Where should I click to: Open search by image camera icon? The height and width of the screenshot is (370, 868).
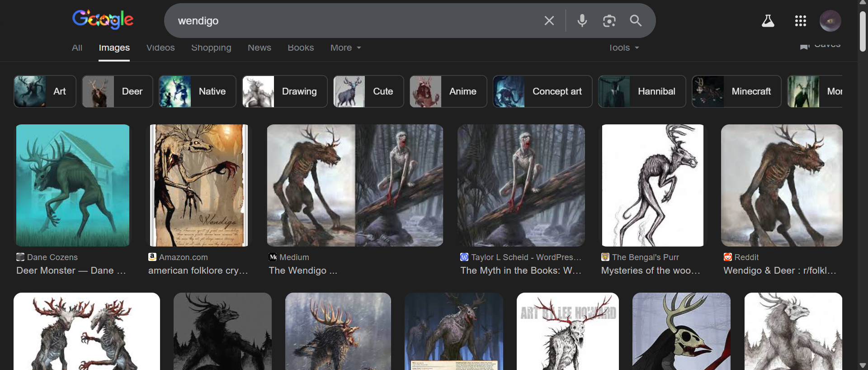tap(609, 21)
